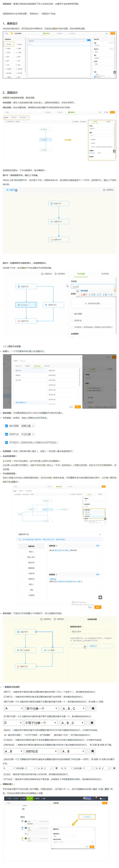Click the 点击添加处理人 button

[x=93, y=303]
